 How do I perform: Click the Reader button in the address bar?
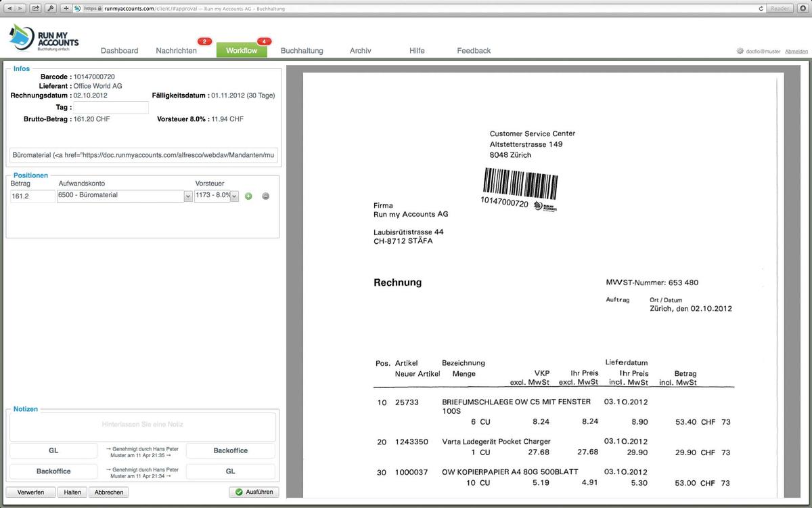(x=780, y=8)
